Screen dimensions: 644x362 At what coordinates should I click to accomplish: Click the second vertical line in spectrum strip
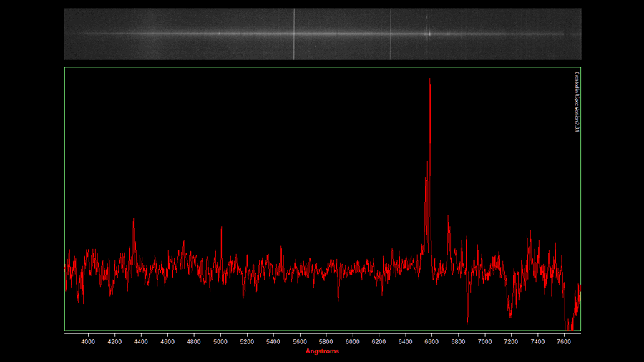[391, 34]
